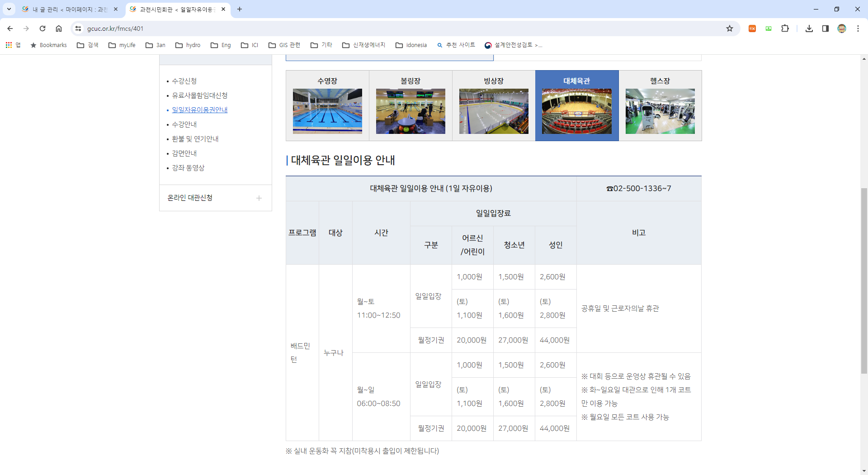Bookmark this page with star icon
The image size is (868, 475).
(x=729, y=28)
